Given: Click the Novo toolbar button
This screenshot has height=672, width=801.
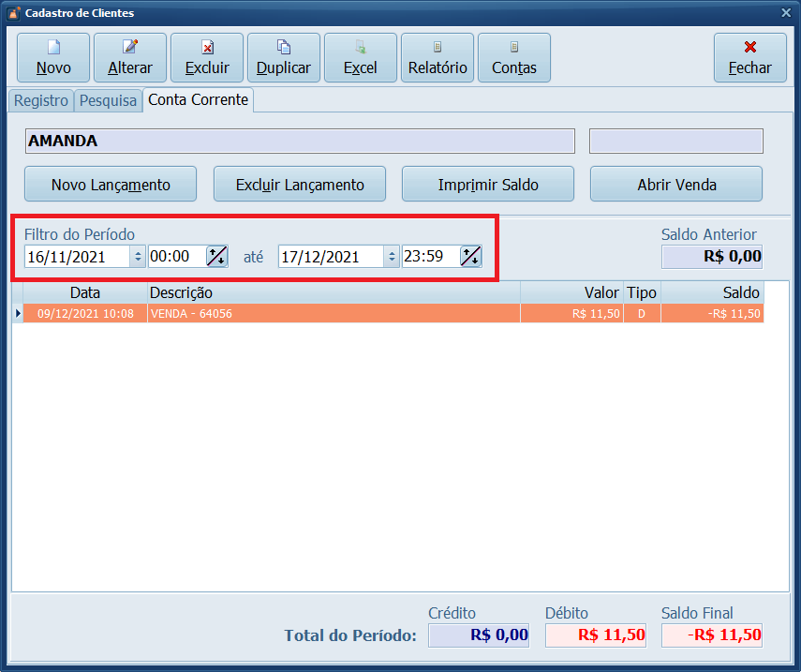Looking at the screenshot, I should (53, 58).
